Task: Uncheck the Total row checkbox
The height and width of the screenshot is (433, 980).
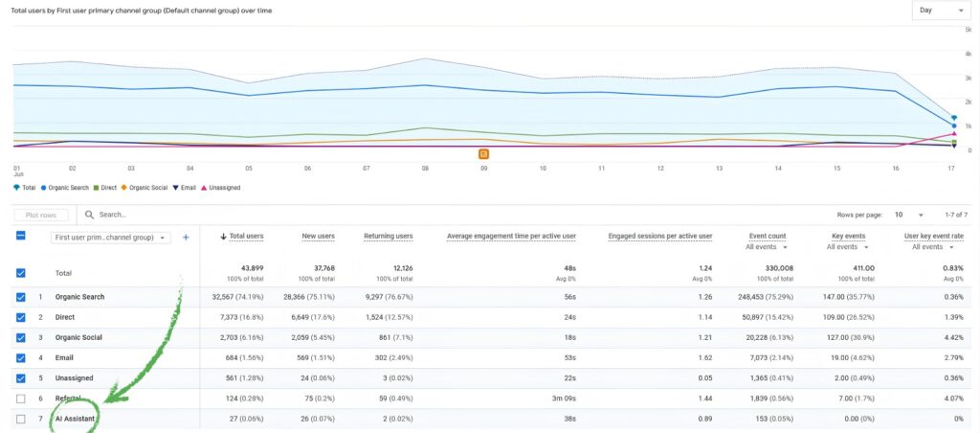Action: [x=21, y=273]
